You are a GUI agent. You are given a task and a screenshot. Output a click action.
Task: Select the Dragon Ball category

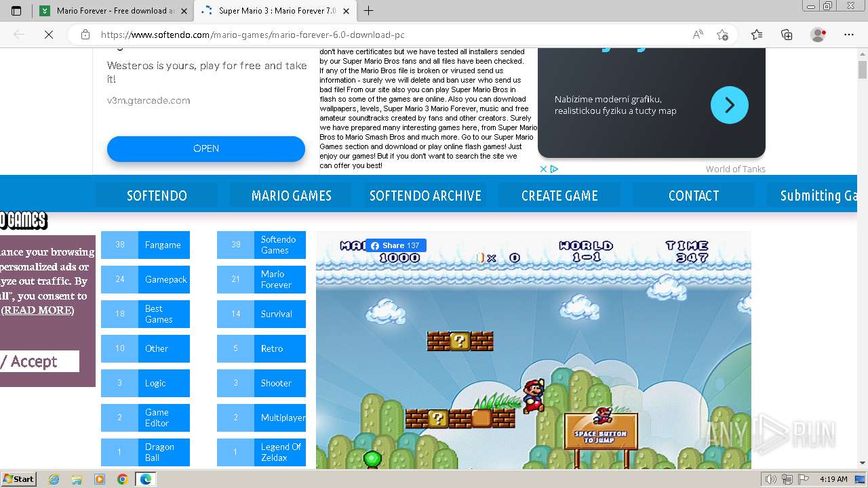coord(145,452)
